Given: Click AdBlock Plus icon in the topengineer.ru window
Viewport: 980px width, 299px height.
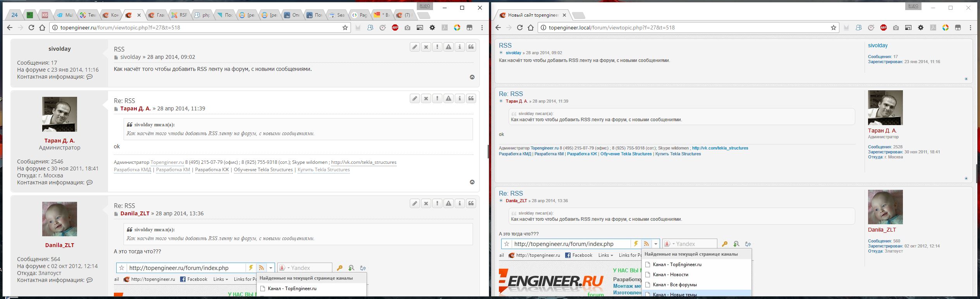Looking at the screenshot, I should tap(395, 27).
